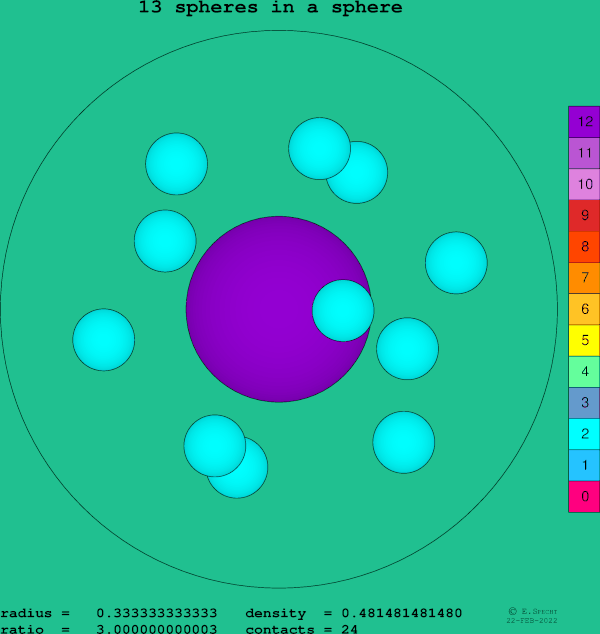Click the cyan sphere overlapping the purple sphere
The width and height of the screenshot is (600, 634).
click(x=343, y=311)
